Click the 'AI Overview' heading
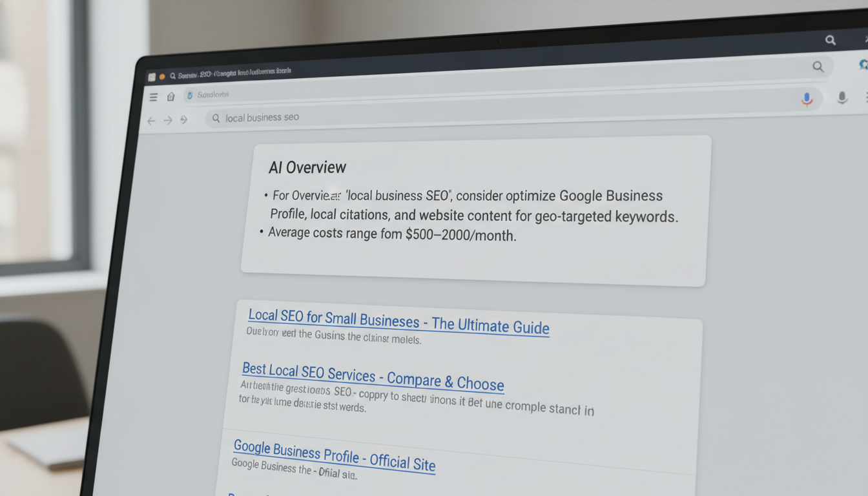This screenshot has height=496, width=868. [307, 167]
